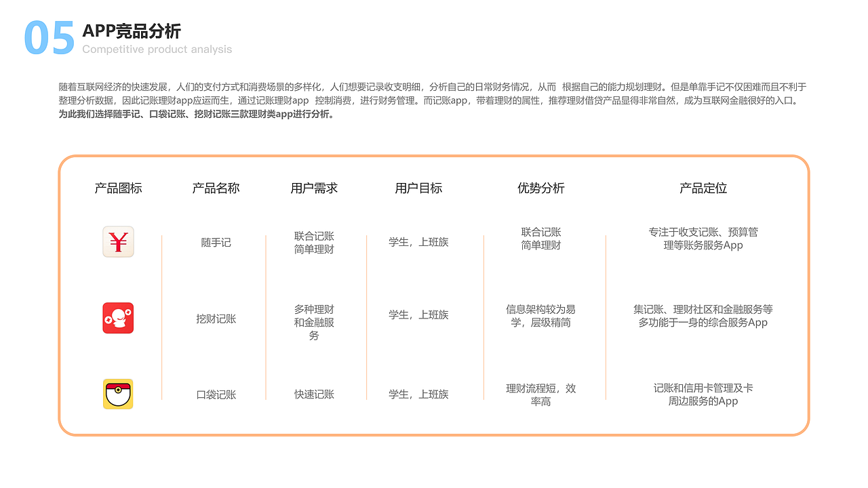Viewport: 868px width, 488px height.
Task: Click the 挖财记账 product name cell
Action: (x=215, y=318)
